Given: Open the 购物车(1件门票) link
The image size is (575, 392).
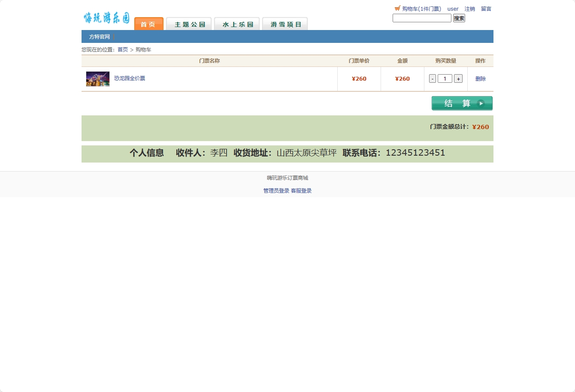Looking at the screenshot, I should point(421,9).
